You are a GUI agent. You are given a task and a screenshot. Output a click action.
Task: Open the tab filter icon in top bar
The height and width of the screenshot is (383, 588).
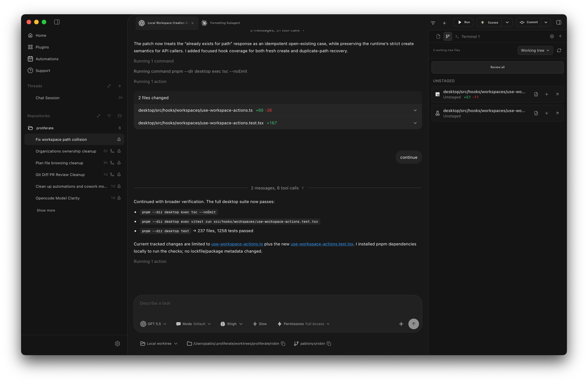point(433,23)
